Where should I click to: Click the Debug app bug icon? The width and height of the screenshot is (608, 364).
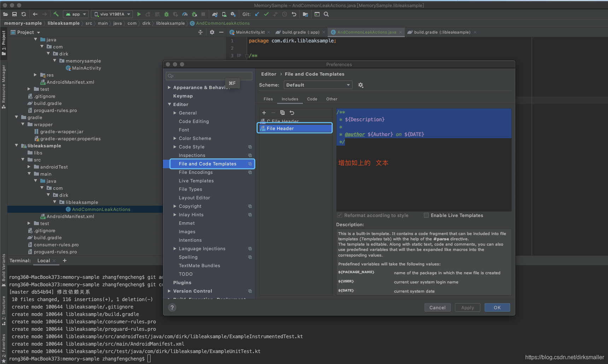click(x=166, y=14)
